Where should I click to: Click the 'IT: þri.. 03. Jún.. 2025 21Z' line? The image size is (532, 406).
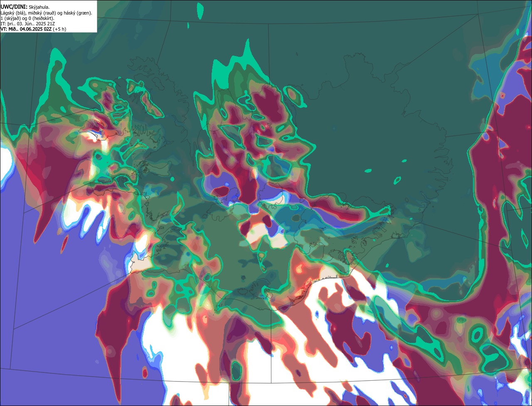28,24
